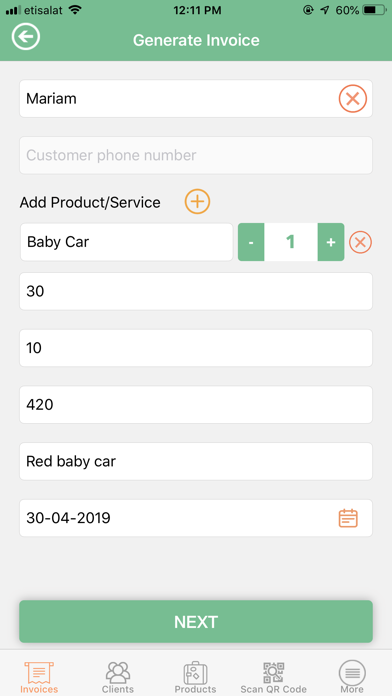
Task: Open the Scan QR Code tab
Action: click(273, 677)
